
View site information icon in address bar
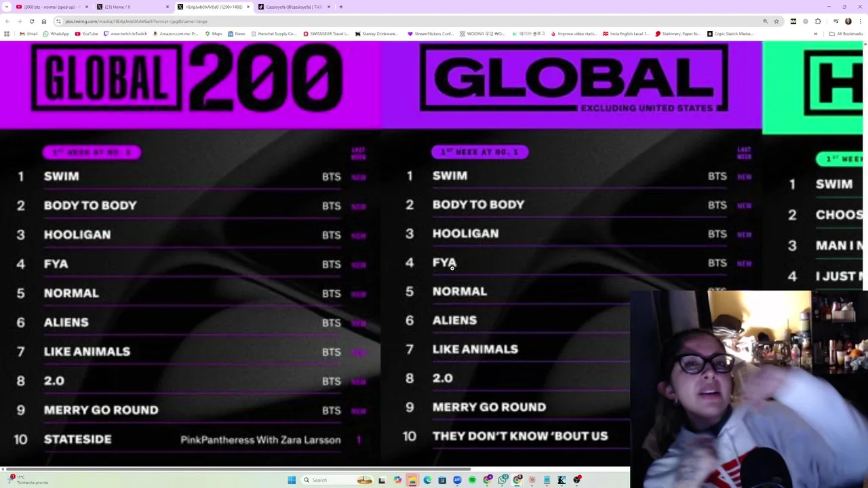[58, 21]
